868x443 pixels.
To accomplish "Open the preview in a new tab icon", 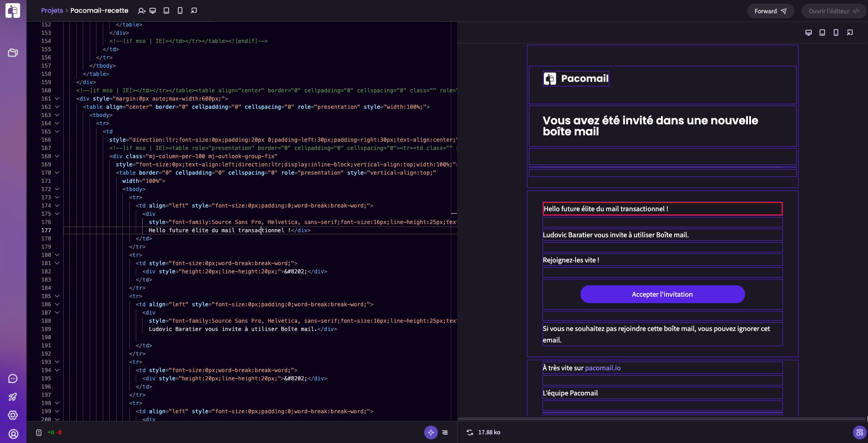I will click(x=194, y=10).
